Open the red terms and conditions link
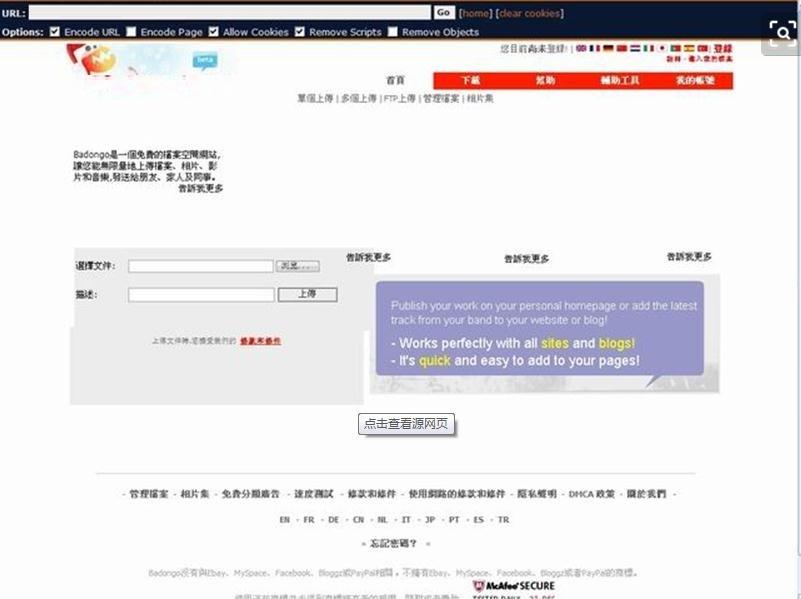The image size is (801, 599). coord(261,341)
